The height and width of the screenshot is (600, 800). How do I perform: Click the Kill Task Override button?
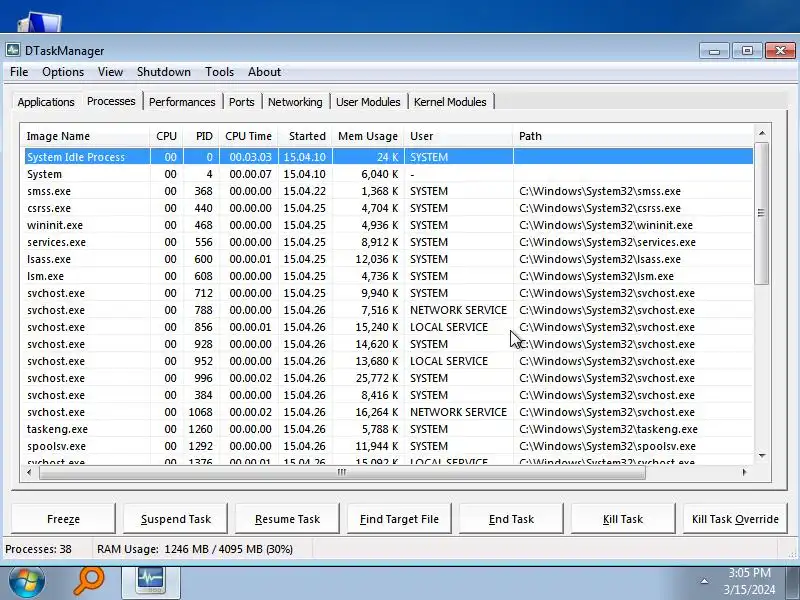(735, 519)
